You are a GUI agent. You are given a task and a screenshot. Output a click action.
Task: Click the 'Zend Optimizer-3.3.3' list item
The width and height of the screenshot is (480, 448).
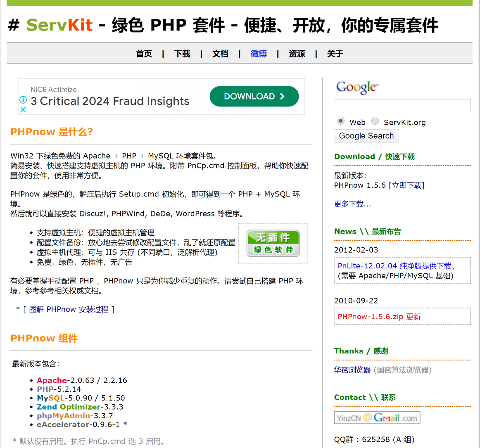(80, 407)
